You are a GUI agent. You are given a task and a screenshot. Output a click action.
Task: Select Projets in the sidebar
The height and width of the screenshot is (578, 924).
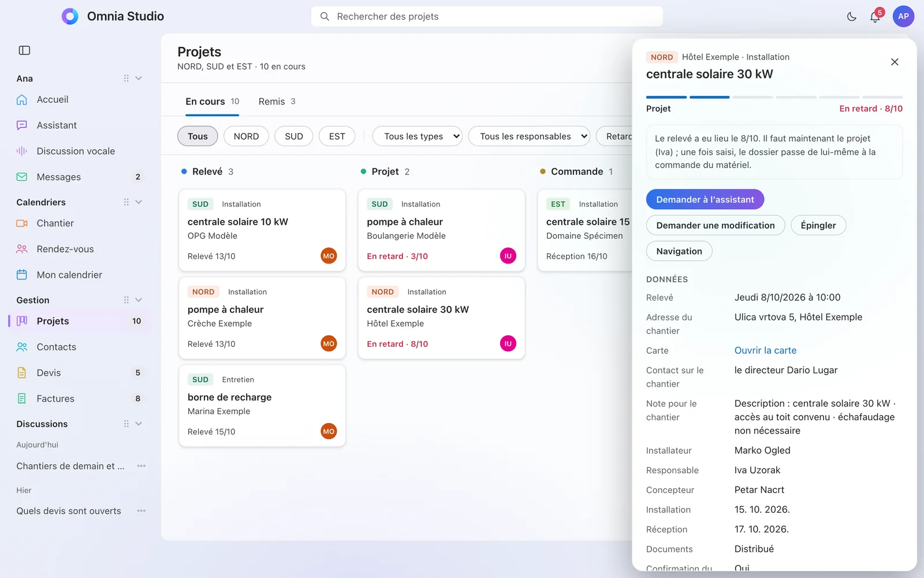coord(79,321)
